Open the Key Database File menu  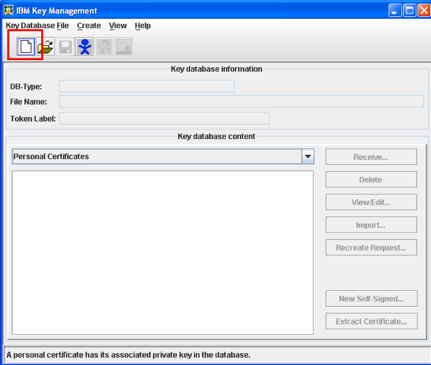click(37, 26)
